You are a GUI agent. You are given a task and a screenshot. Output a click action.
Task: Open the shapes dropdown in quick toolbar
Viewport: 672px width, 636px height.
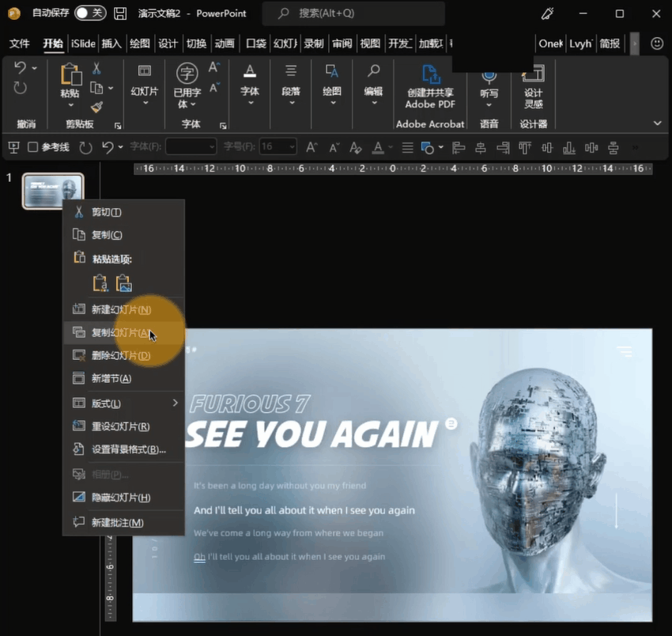441,147
